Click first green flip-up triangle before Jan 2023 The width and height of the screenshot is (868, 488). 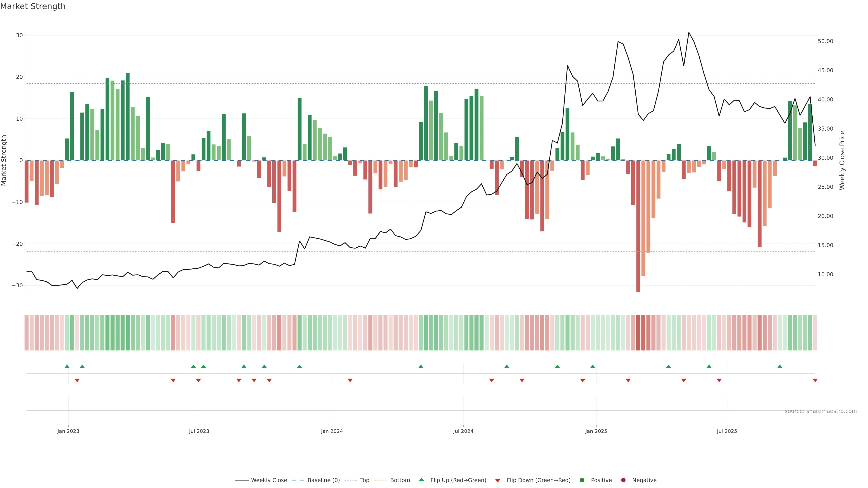coord(67,366)
